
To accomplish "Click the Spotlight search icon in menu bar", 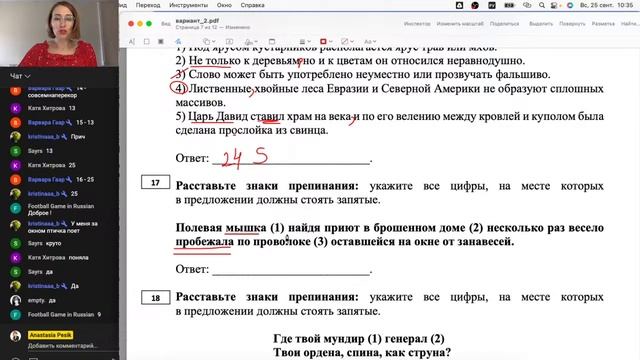I will point(541,5).
